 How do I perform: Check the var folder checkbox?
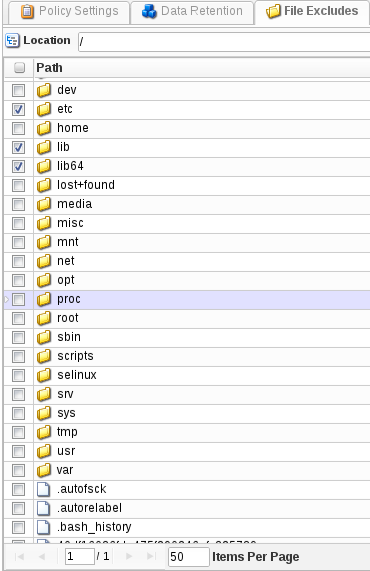18,470
